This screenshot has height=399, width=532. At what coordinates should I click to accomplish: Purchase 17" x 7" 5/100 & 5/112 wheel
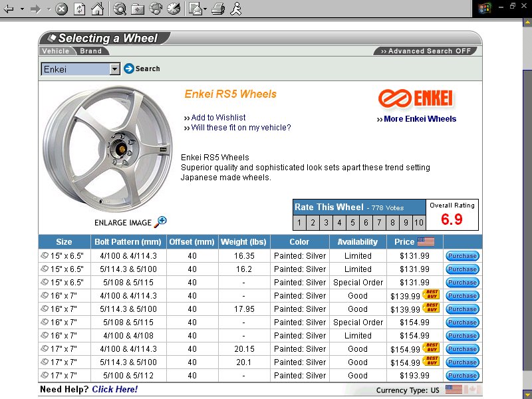pos(462,376)
